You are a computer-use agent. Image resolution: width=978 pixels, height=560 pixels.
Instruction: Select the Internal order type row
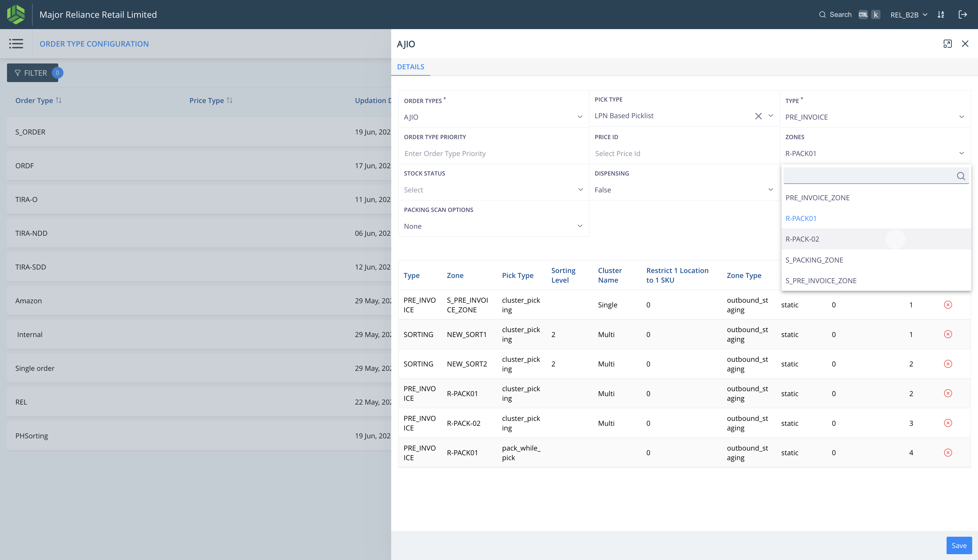(199, 334)
